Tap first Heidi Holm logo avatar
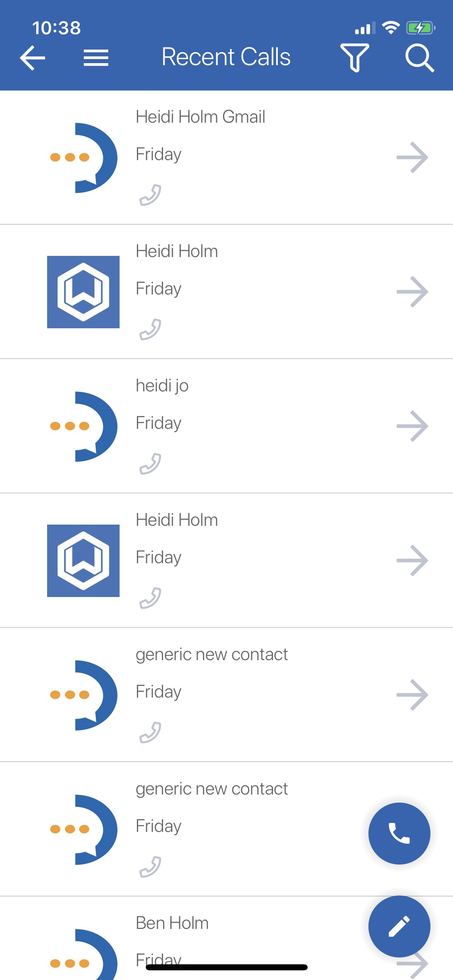 pyautogui.click(x=83, y=292)
